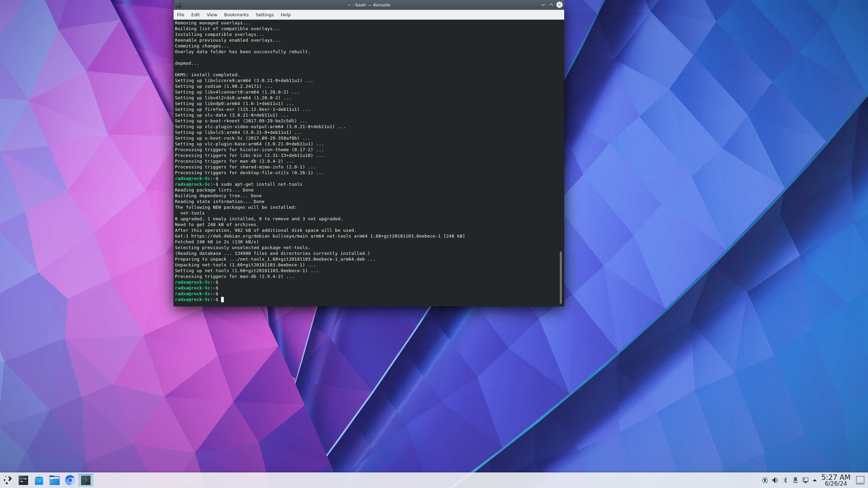This screenshot has width=868, height=488.
Task: Click 'Need to get 248 kB of archives.' line
Action: (217, 225)
